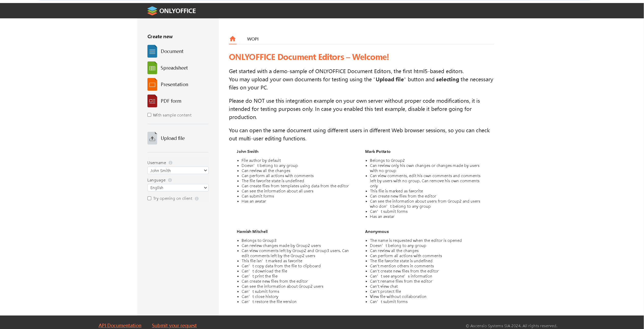Viewport: 644px width, 329px height.
Task: Open the API Documentation link
Action: (120, 325)
